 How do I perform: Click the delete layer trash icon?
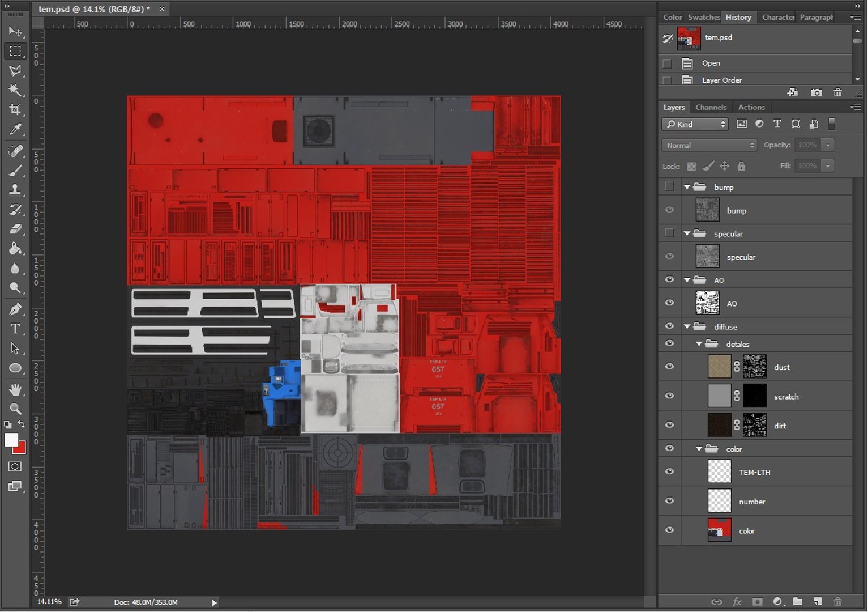tap(837, 601)
